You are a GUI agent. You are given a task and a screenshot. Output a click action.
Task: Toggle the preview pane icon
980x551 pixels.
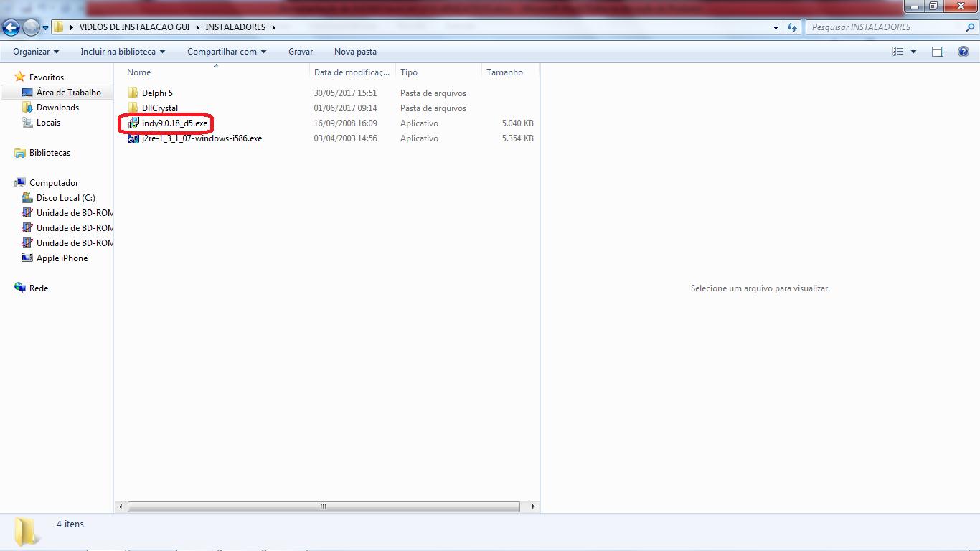point(937,52)
